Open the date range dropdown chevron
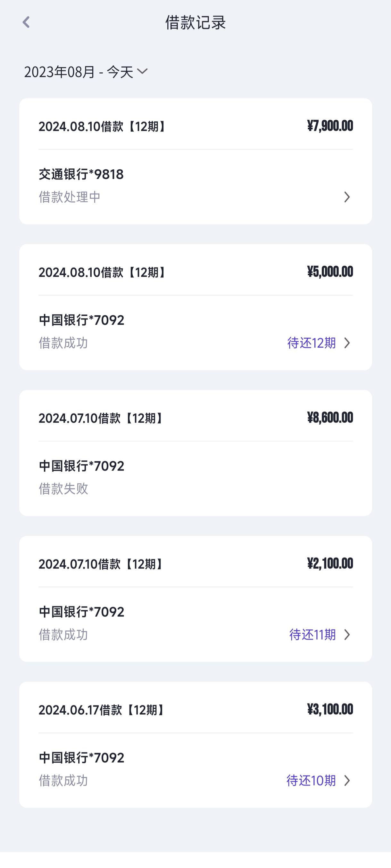The height and width of the screenshot is (868, 391). (x=142, y=71)
